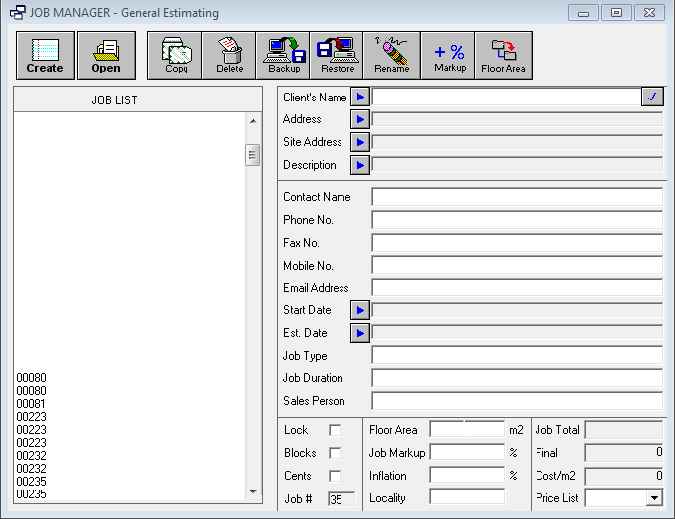Toggle the Blocks checkbox
Image resolution: width=675 pixels, height=519 pixels.
click(x=335, y=453)
